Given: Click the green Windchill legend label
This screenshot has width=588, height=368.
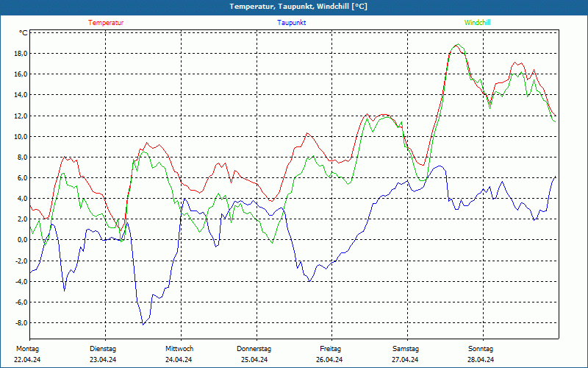Looking at the screenshot, I should 477,23.
